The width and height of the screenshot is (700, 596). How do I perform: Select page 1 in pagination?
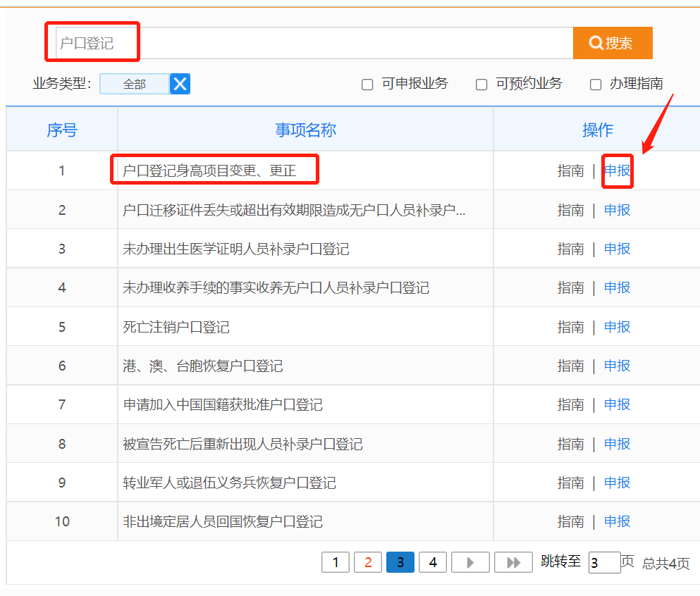pos(336,562)
